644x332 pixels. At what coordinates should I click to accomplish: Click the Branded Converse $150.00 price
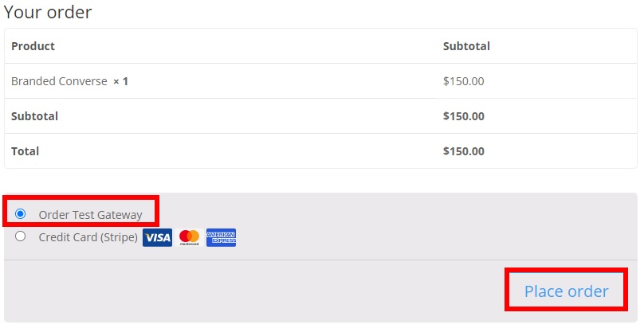click(x=463, y=81)
